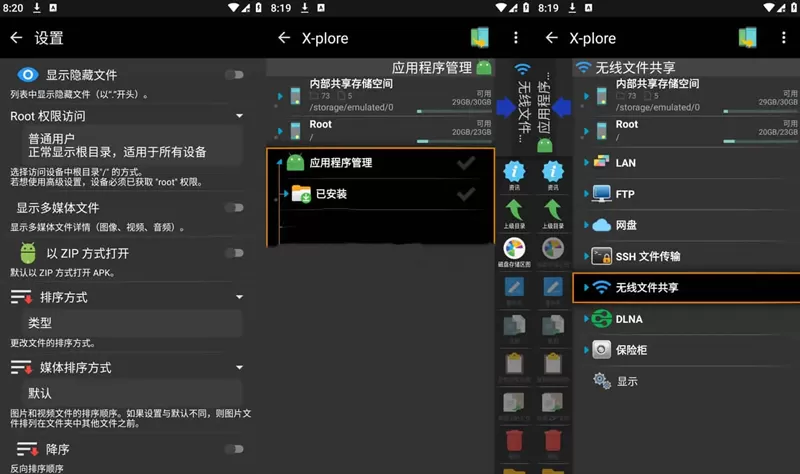Expand 已安装 folder arrow
Screen dimensions: 800x474
point(286,194)
